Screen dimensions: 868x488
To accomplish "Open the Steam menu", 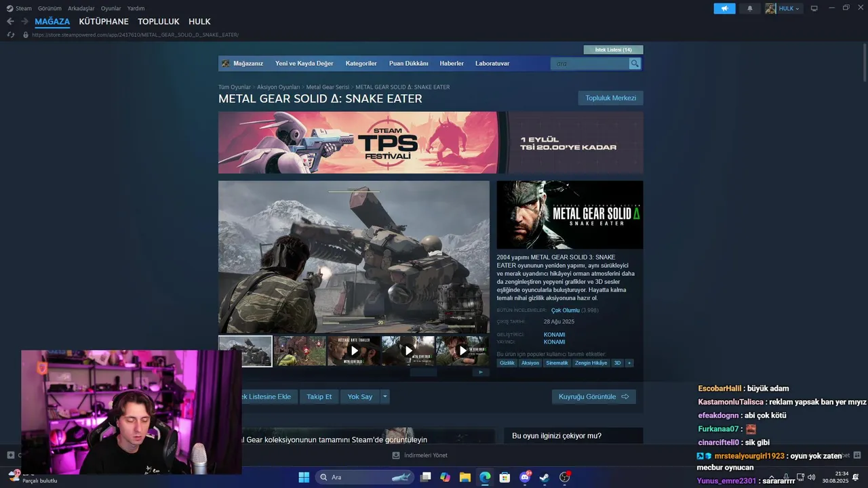I will (19, 8).
